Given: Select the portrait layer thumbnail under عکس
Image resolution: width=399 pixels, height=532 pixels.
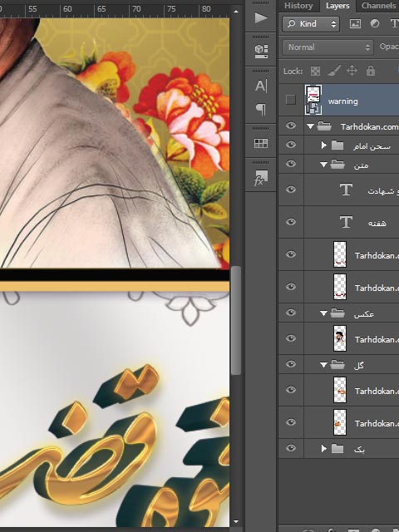Looking at the screenshot, I should click(340, 338).
